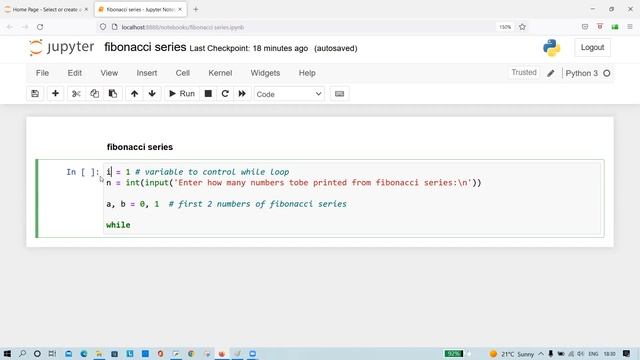
Task: Switch to the Home Page browser tab
Action: pyautogui.click(x=46, y=9)
